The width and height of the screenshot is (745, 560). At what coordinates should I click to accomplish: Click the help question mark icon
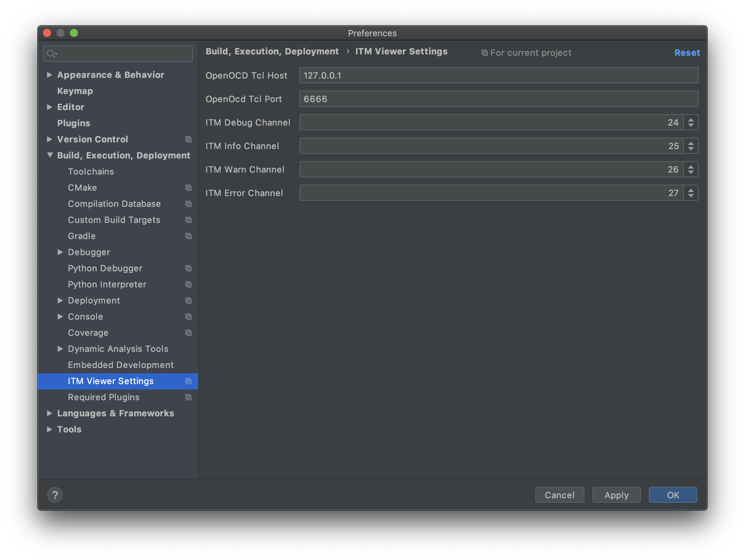pos(55,495)
